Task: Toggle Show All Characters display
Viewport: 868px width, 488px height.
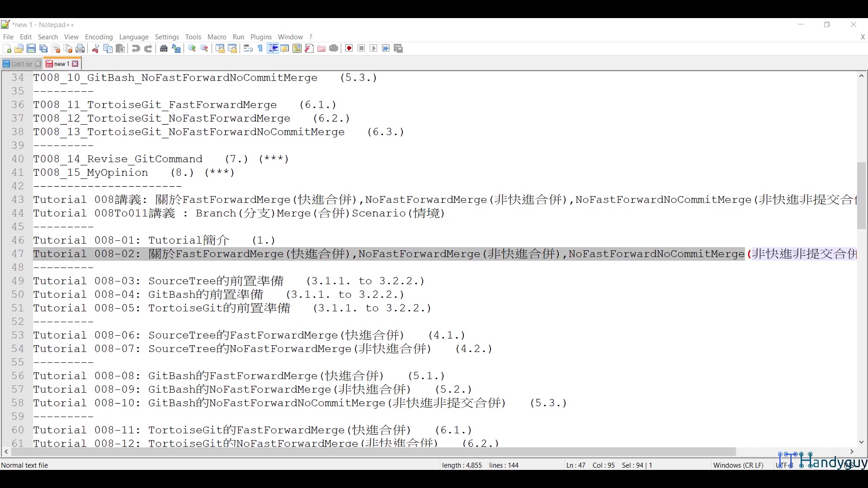Action: click(260, 48)
